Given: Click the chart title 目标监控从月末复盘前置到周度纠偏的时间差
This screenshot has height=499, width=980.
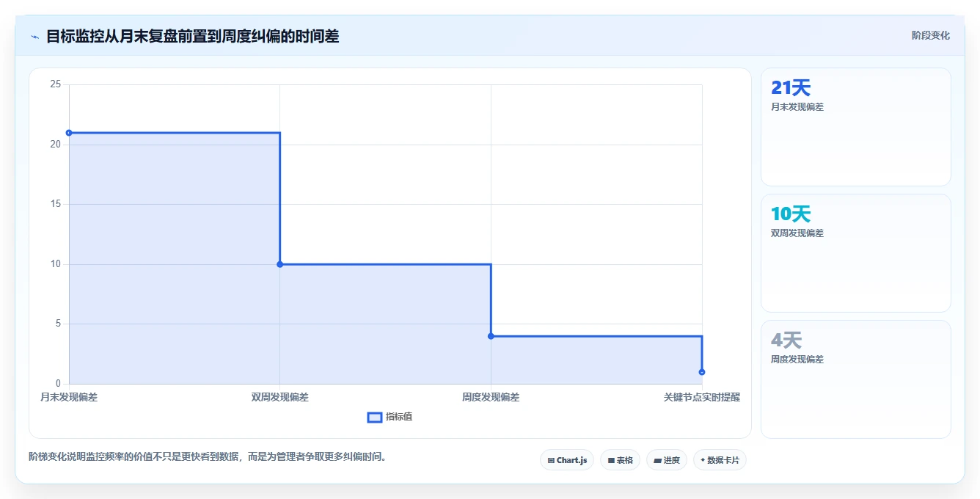Looking at the screenshot, I should point(193,36).
